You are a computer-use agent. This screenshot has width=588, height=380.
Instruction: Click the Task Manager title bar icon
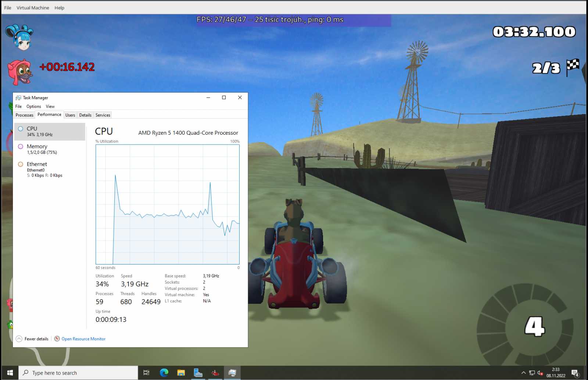[x=18, y=98]
